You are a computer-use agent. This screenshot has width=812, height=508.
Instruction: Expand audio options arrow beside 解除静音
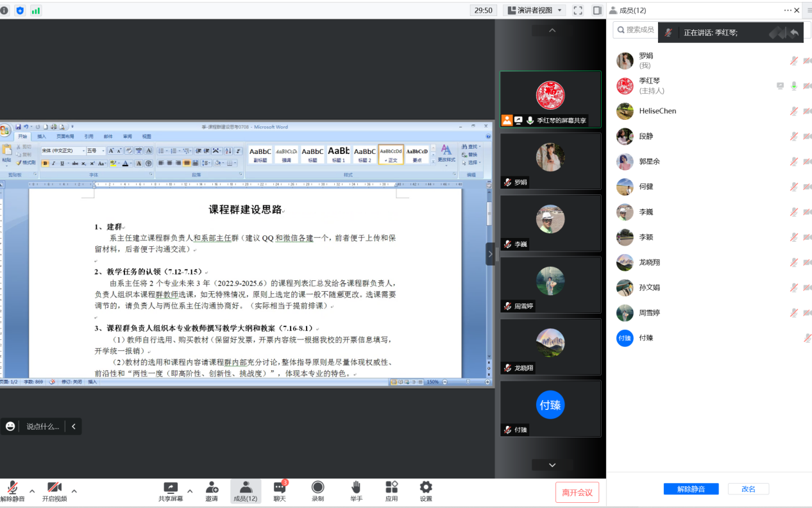32,491
